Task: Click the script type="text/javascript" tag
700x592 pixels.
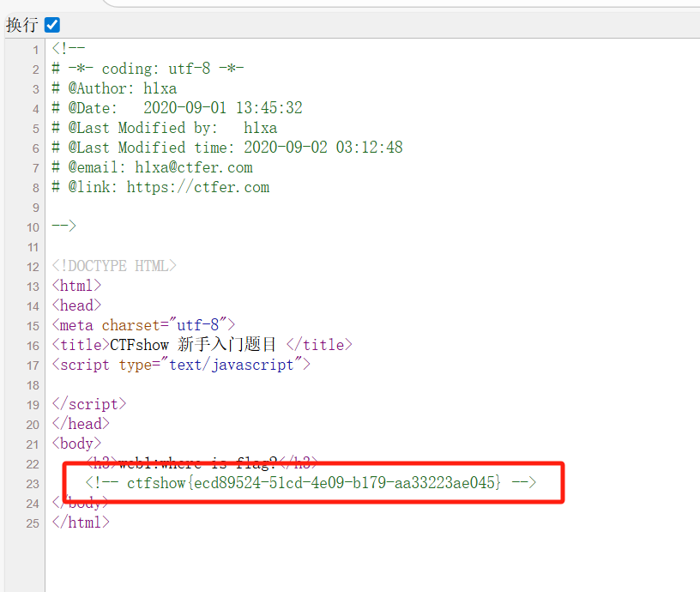Action: point(181,365)
